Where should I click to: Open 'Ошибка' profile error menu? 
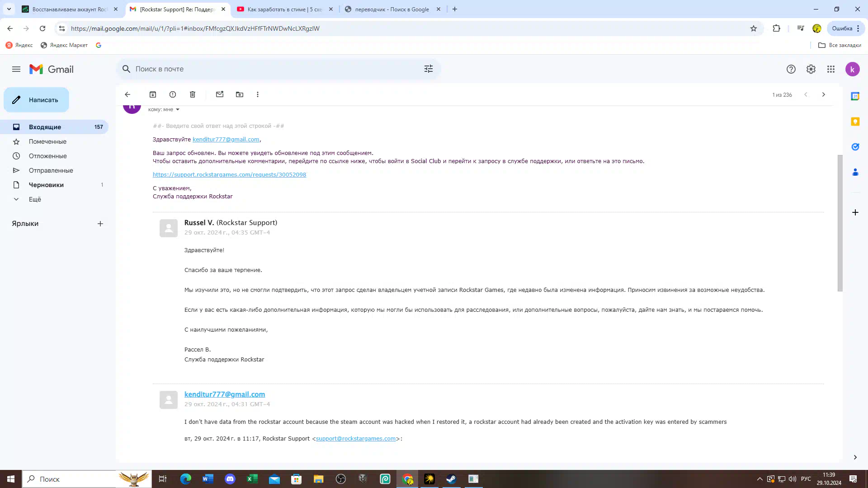click(x=845, y=28)
